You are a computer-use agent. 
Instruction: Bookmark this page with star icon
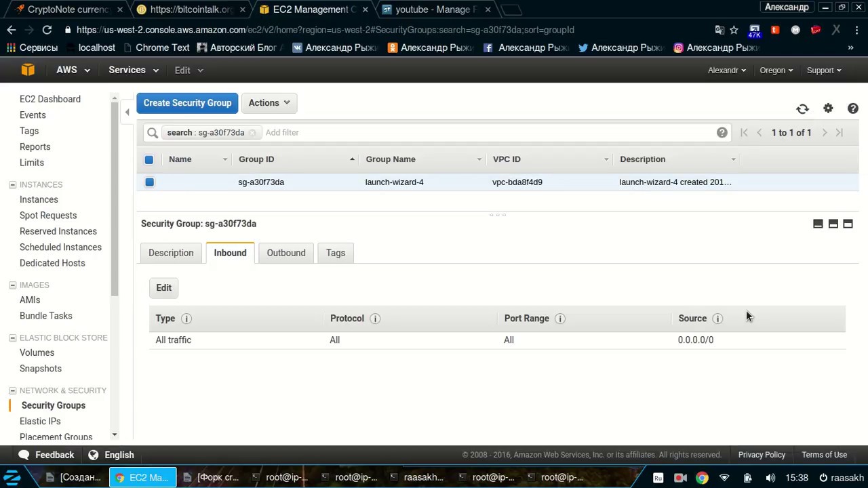tap(734, 30)
